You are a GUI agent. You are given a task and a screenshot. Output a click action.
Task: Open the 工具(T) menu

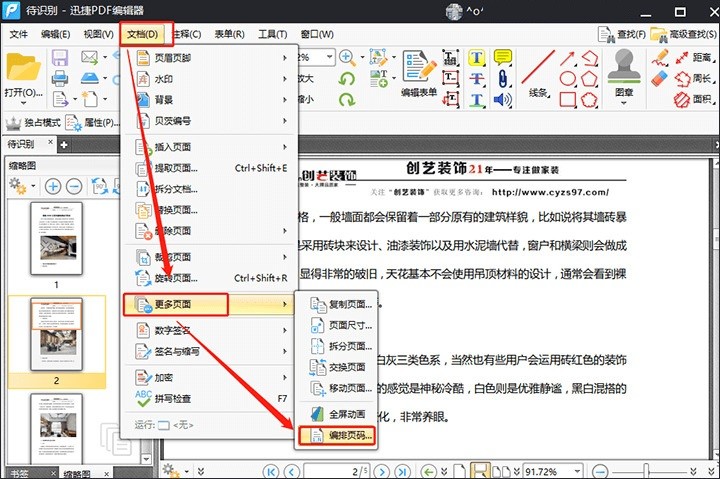click(273, 34)
